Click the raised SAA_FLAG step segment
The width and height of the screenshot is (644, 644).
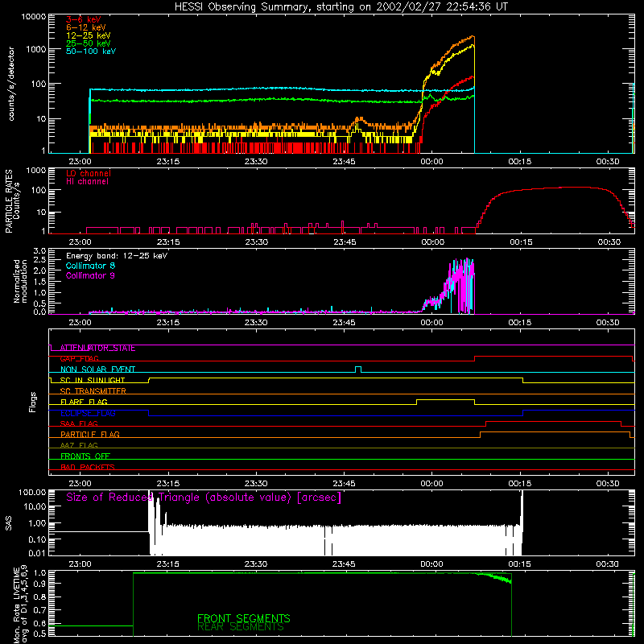(x=553, y=422)
